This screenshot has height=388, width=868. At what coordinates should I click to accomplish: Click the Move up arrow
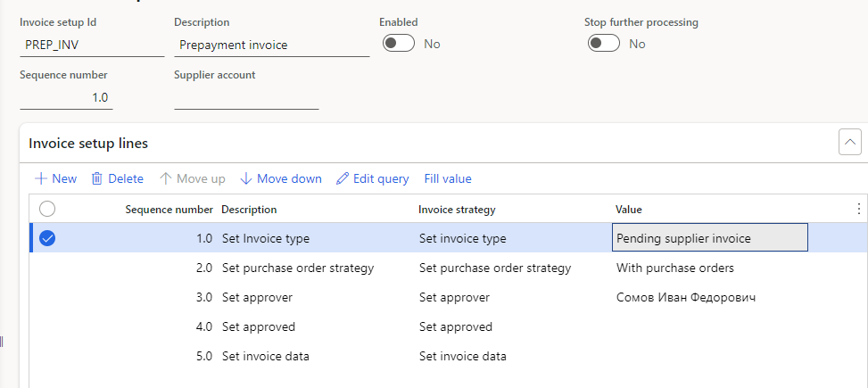point(165,178)
